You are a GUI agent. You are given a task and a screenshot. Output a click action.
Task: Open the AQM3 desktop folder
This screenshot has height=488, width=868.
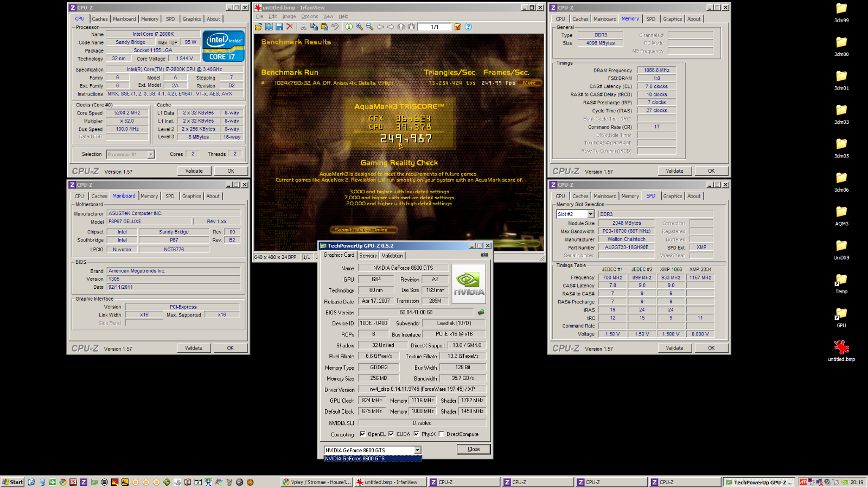pyautogui.click(x=841, y=216)
